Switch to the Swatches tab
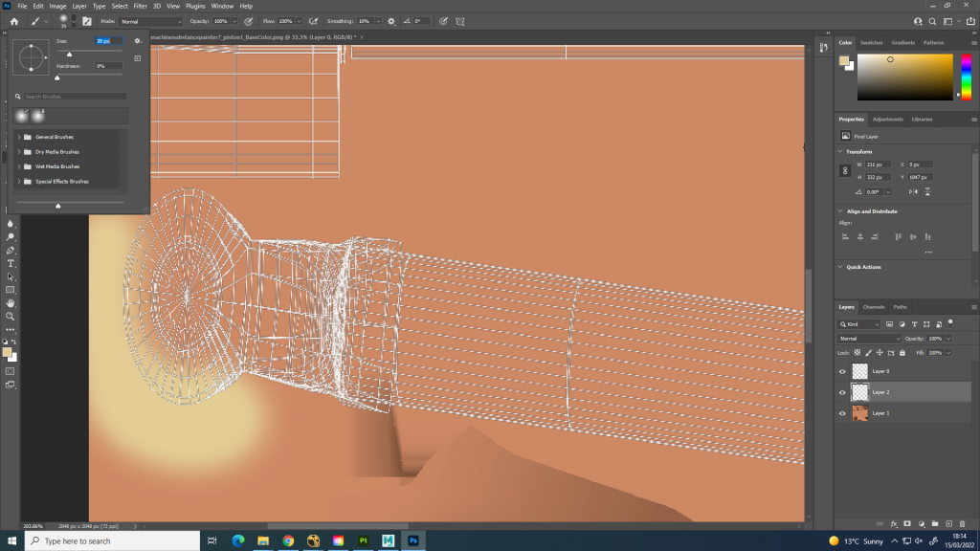 pos(871,43)
